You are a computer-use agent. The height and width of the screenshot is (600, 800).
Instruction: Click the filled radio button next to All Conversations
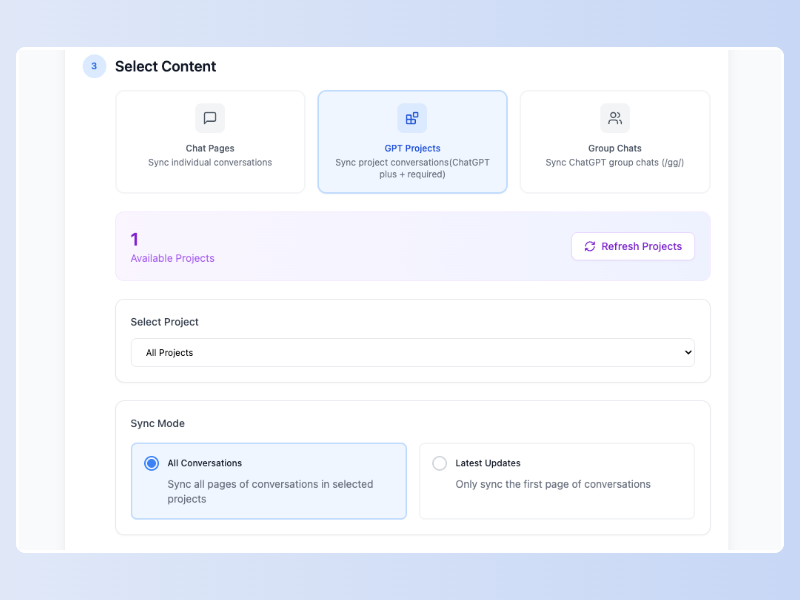[x=152, y=463]
